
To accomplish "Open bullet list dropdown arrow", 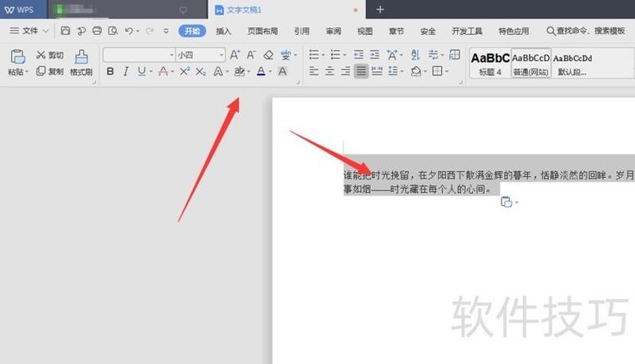I will [x=323, y=55].
